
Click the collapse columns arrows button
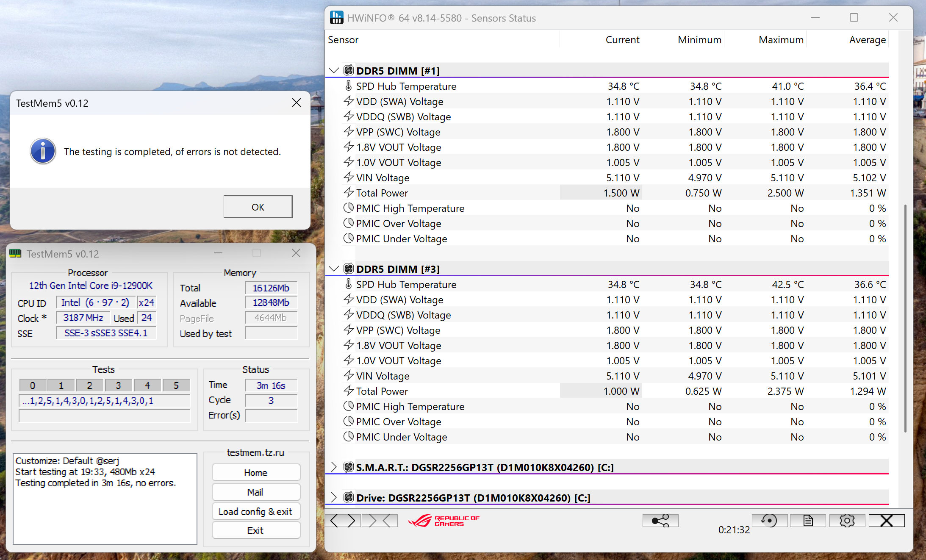tap(380, 520)
